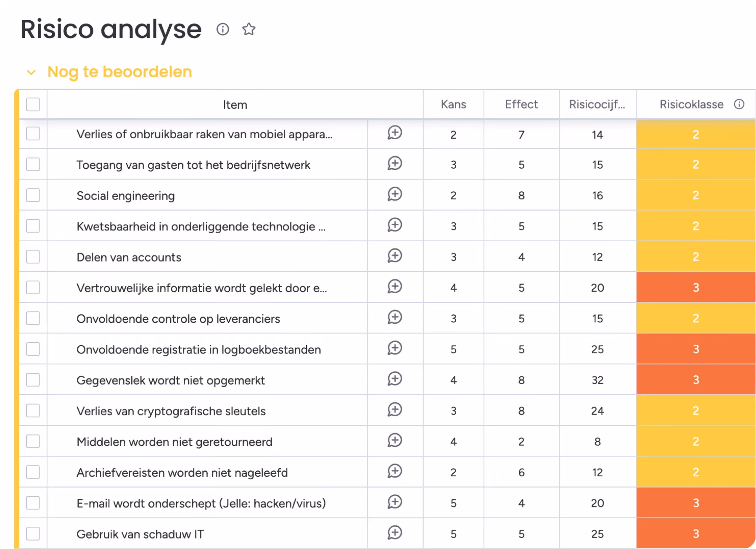Check the box for Toegang van gasten tot het bedrijfsnetwerk
Screen dimensions: 756x549
33,164
